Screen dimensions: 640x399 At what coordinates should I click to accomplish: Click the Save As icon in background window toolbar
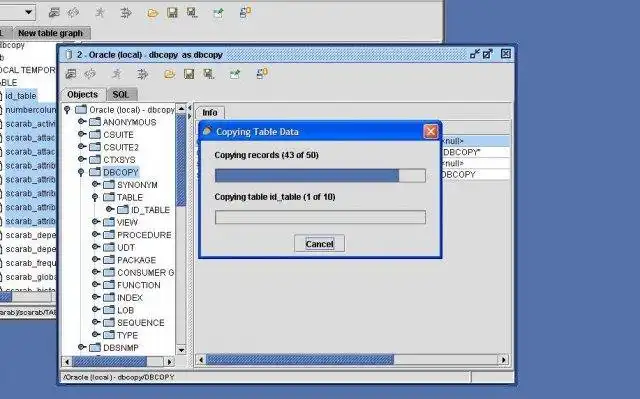tap(192, 13)
